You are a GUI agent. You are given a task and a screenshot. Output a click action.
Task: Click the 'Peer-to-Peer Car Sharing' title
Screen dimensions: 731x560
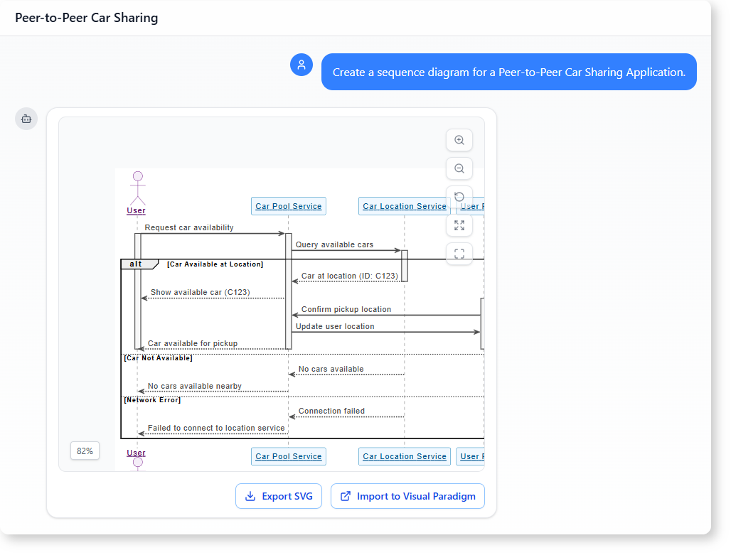[87, 18]
